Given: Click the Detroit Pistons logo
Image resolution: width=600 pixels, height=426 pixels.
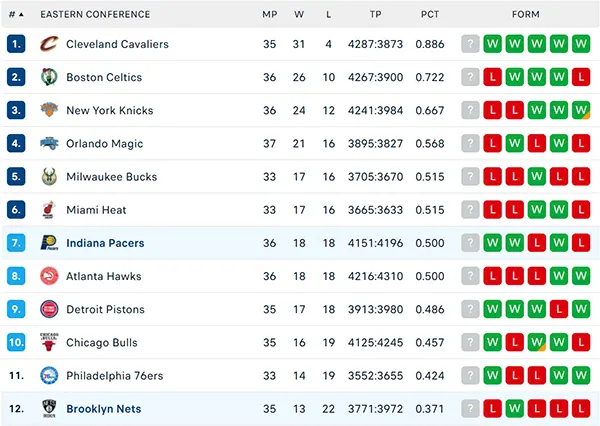Looking at the screenshot, I should point(49,309).
